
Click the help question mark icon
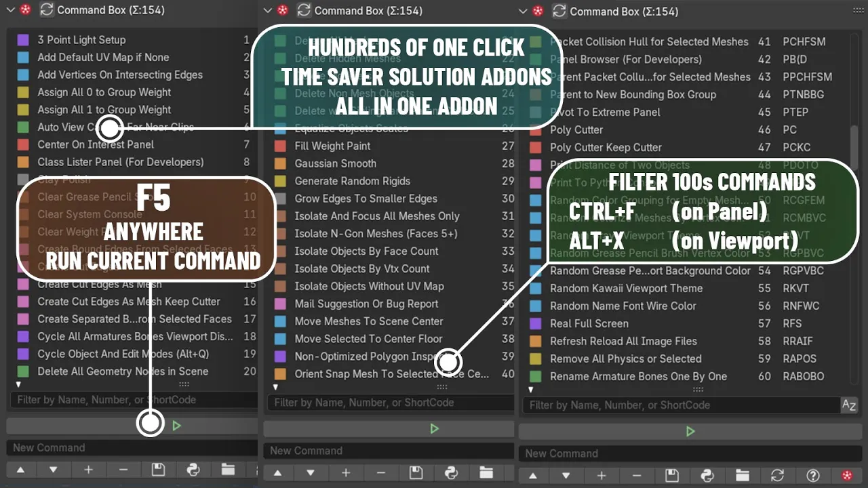click(813, 476)
